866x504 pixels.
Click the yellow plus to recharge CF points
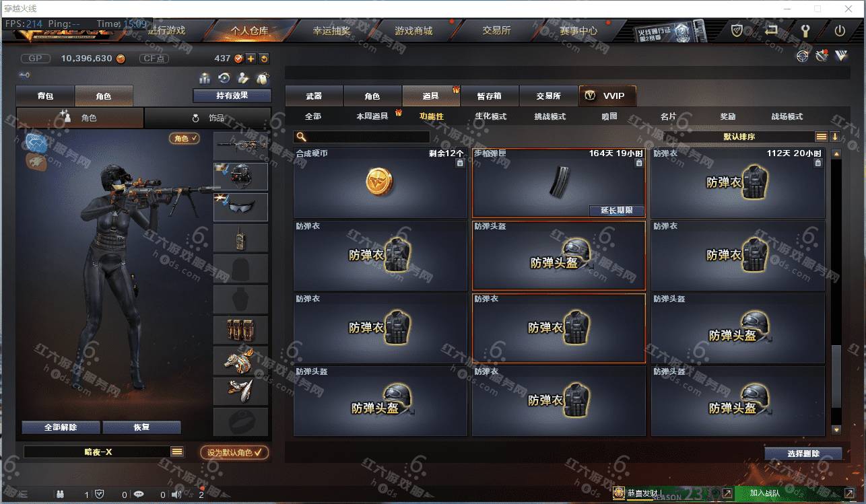coord(251,59)
